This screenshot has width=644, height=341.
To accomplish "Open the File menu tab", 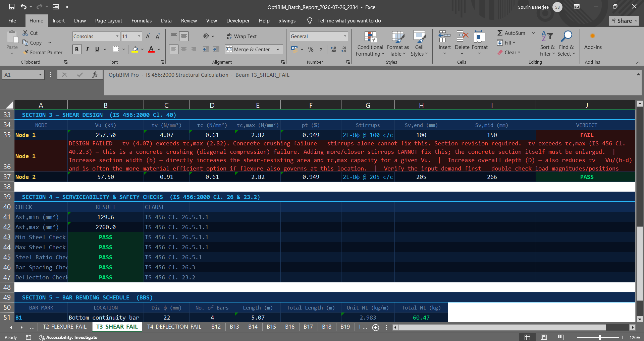I will [x=12, y=20].
